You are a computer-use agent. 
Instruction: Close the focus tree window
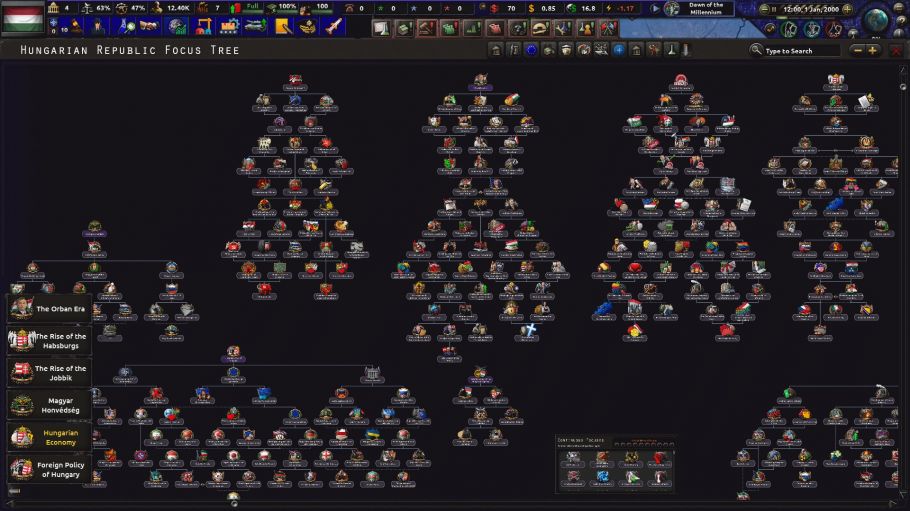tap(896, 51)
